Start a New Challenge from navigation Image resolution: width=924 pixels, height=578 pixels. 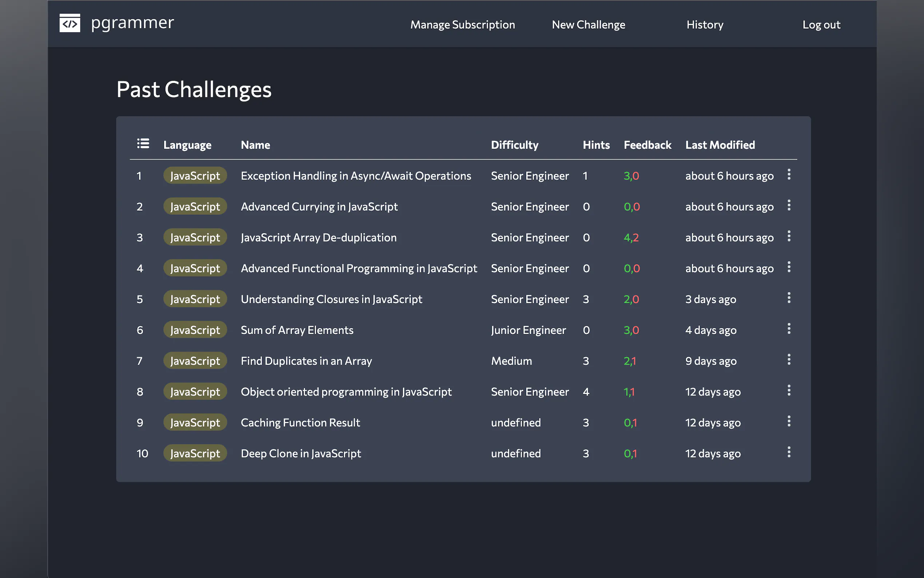[588, 25]
